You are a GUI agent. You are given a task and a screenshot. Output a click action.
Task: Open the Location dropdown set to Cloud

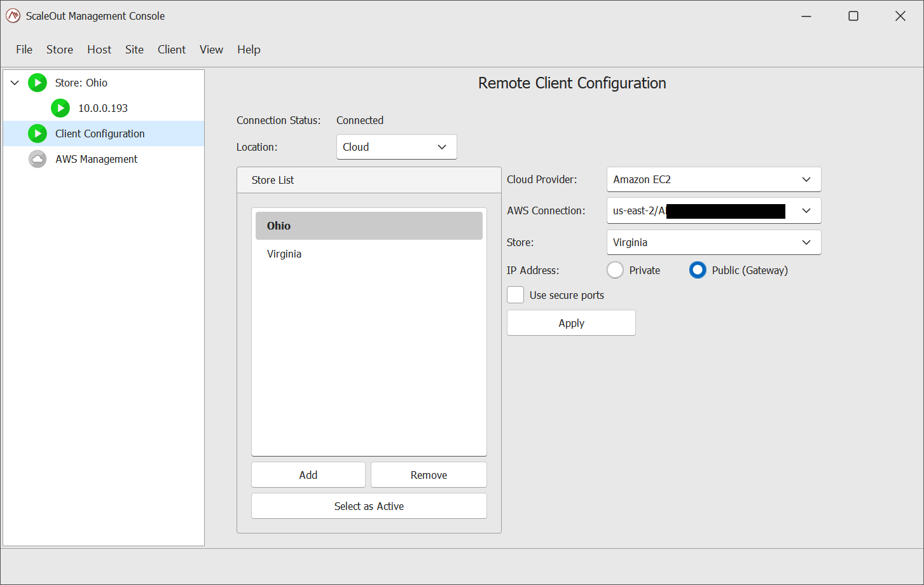pyautogui.click(x=396, y=147)
